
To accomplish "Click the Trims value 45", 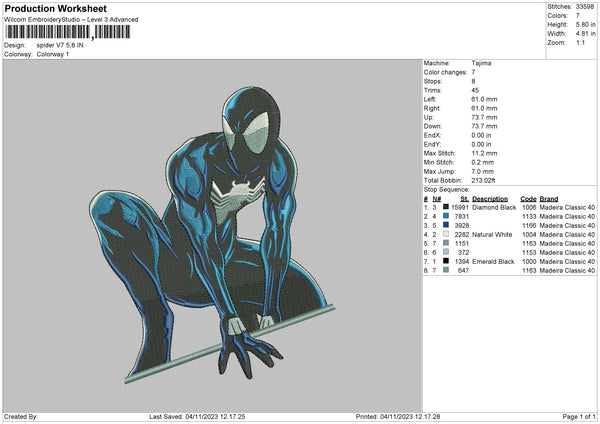I will pyautogui.click(x=475, y=90).
